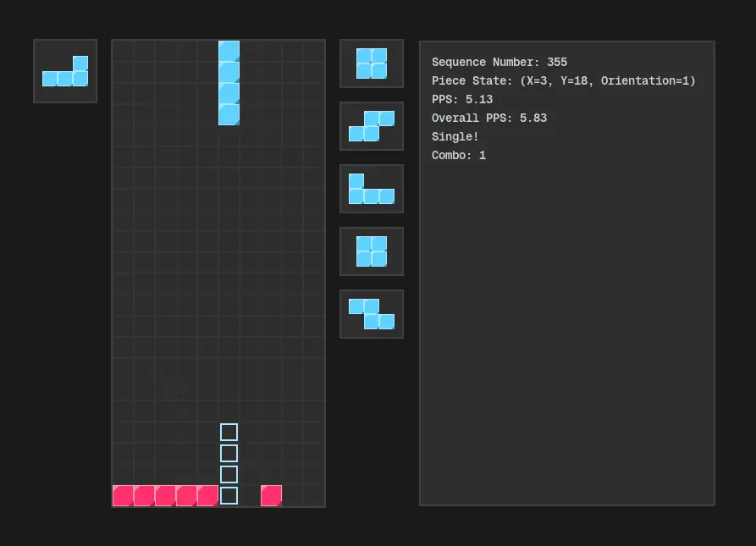Click the bottom block of the falling I-piece
The width and height of the screenshot is (756, 546).
coord(229,116)
